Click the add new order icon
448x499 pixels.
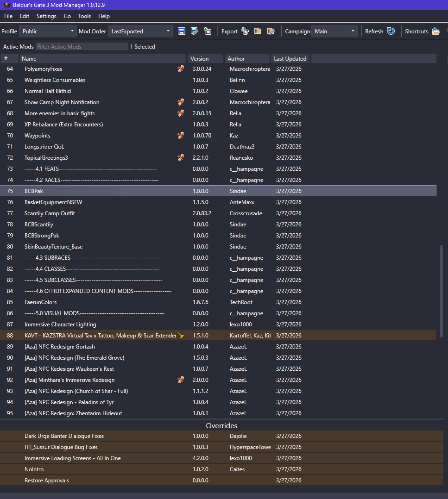point(208,31)
